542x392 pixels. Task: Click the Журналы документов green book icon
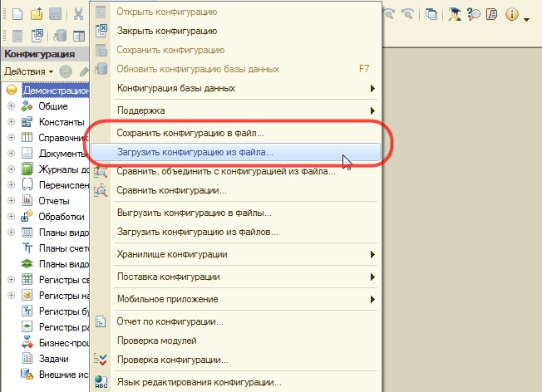tap(27, 169)
